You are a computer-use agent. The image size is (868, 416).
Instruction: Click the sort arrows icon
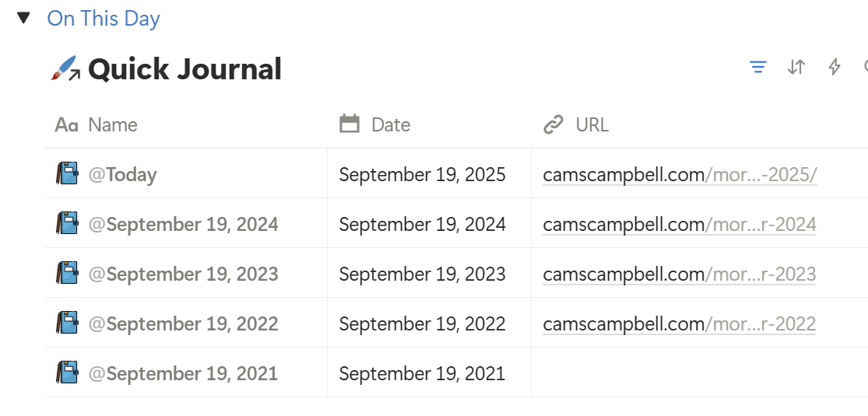tap(796, 68)
